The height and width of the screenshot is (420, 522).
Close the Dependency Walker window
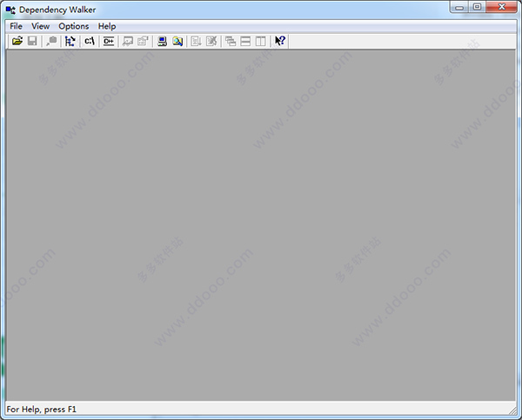coord(502,7)
